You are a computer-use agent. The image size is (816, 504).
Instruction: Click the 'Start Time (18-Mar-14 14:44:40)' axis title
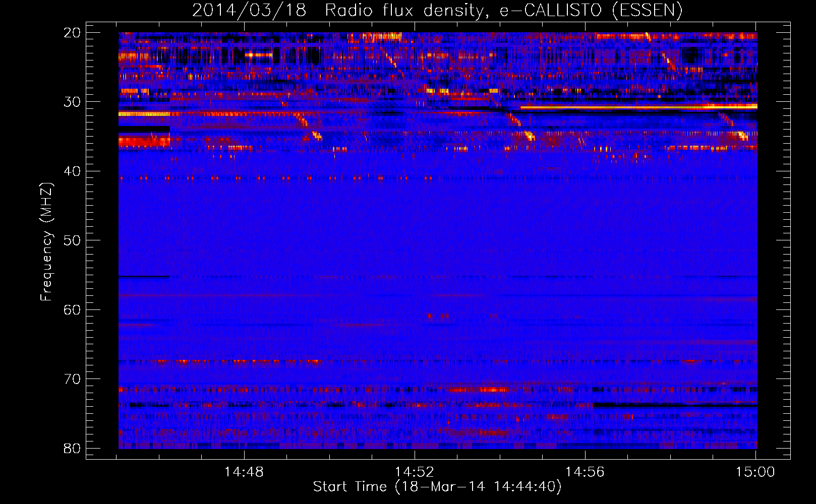[x=437, y=487]
